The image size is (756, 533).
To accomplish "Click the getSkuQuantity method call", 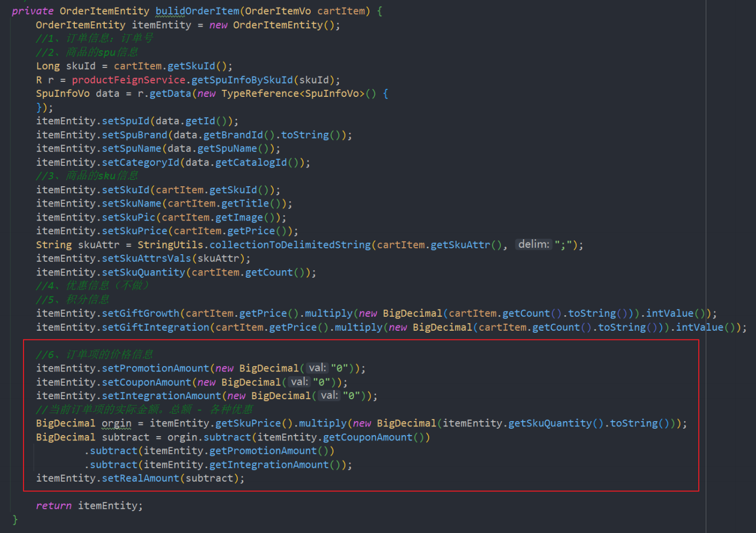I will coord(550,423).
